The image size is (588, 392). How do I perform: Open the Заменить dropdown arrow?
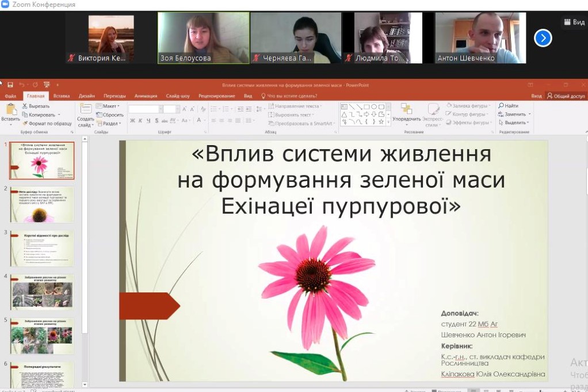[x=529, y=114]
